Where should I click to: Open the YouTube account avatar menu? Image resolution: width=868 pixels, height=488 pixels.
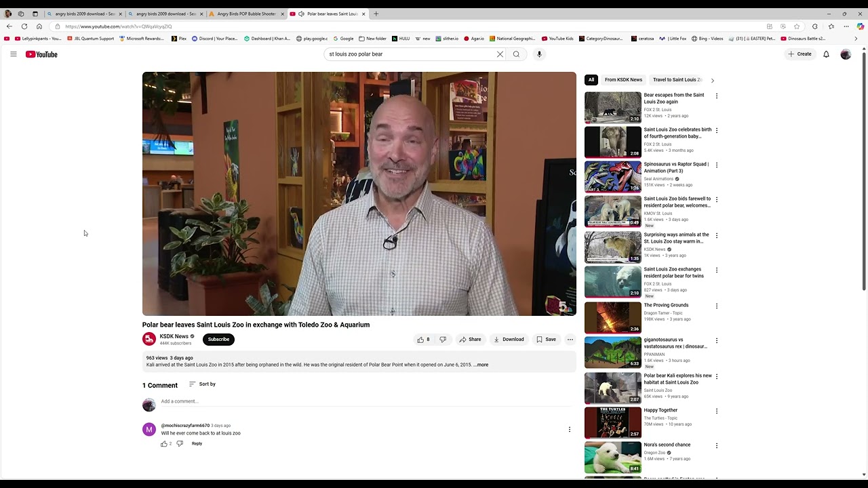tap(846, 54)
